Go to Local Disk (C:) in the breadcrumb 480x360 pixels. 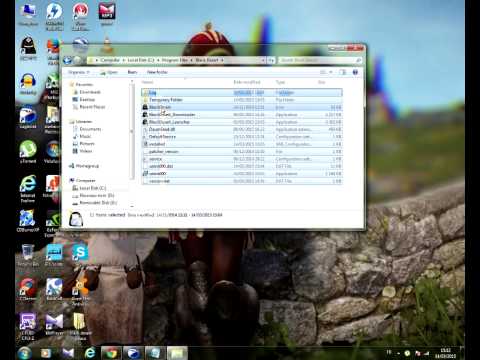140,60
